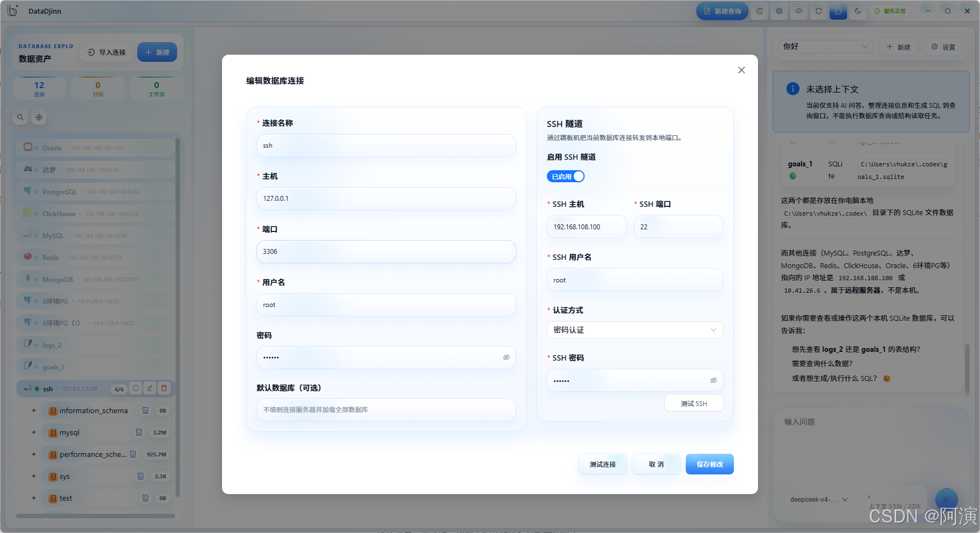980x533 pixels.
Task: Switch to dark mode moon icon
Action: click(x=858, y=11)
